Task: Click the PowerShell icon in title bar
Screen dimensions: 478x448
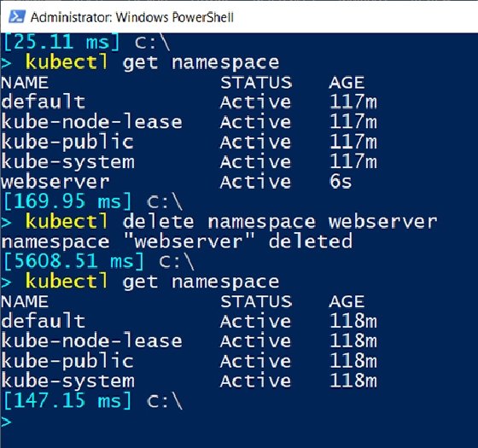Action: 17,16
